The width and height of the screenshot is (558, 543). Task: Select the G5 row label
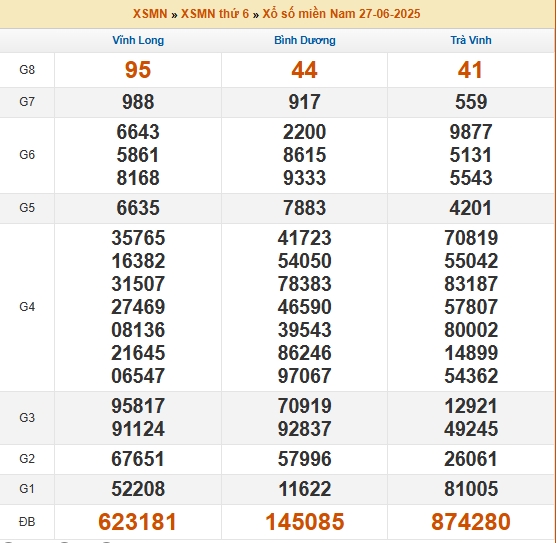[x=27, y=208]
